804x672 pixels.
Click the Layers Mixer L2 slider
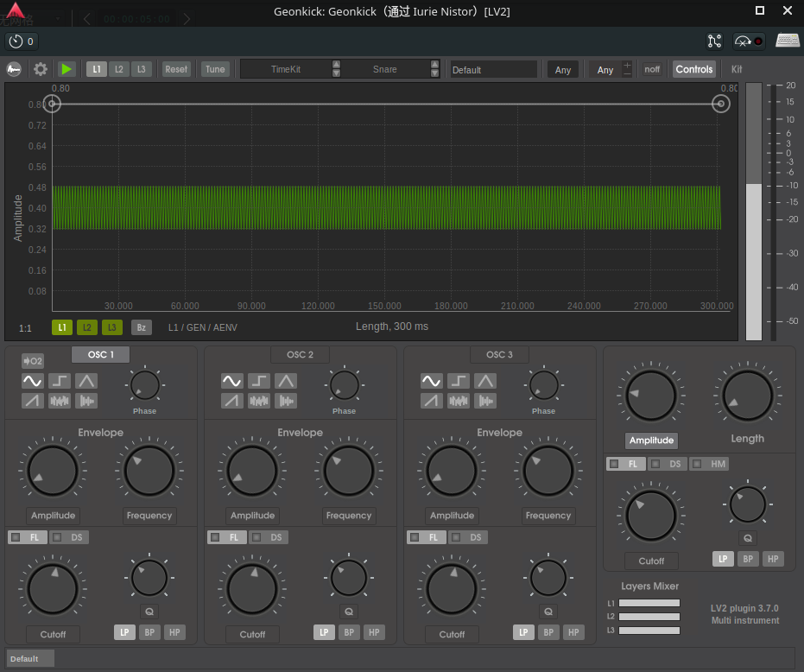click(649, 617)
